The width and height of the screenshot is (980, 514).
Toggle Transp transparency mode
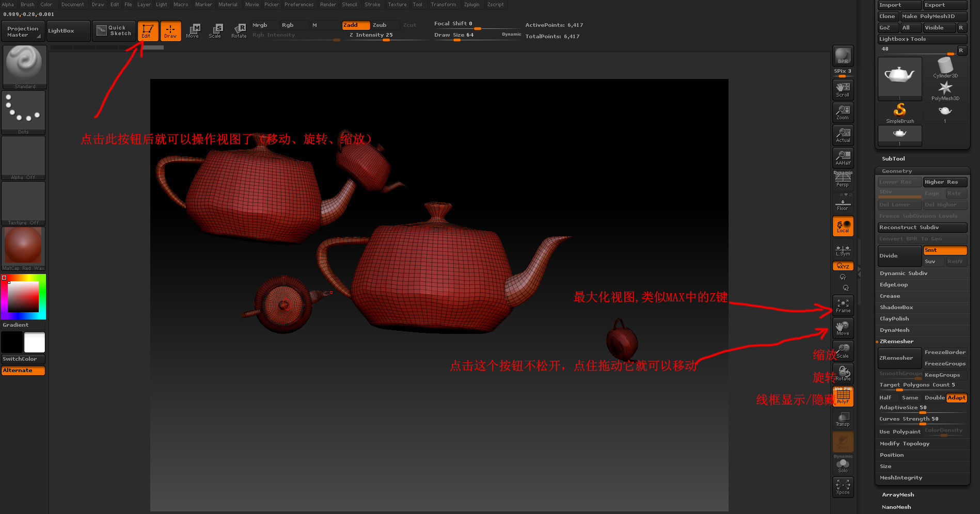point(843,419)
